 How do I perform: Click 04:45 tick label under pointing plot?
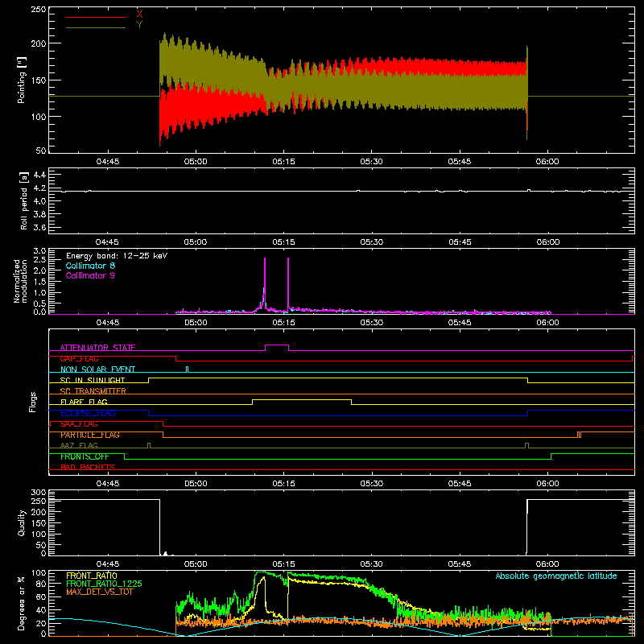[x=108, y=162]
